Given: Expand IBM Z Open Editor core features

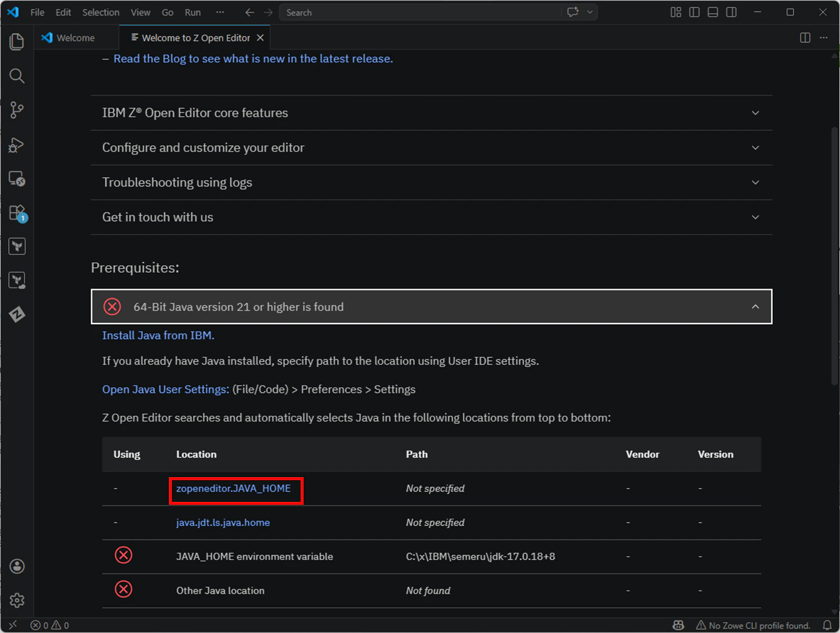Looking at the screenshot, I should (x=431, y=113).
